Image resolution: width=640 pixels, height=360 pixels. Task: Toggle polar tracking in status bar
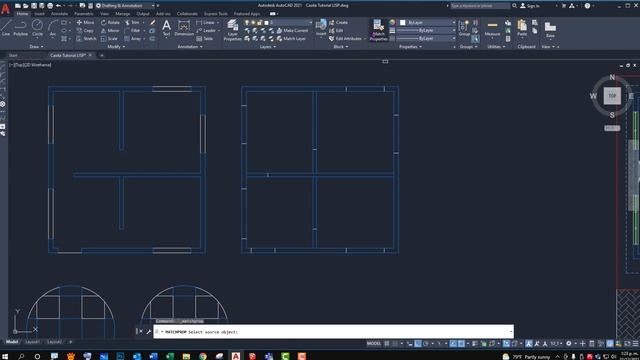(426, 344)
